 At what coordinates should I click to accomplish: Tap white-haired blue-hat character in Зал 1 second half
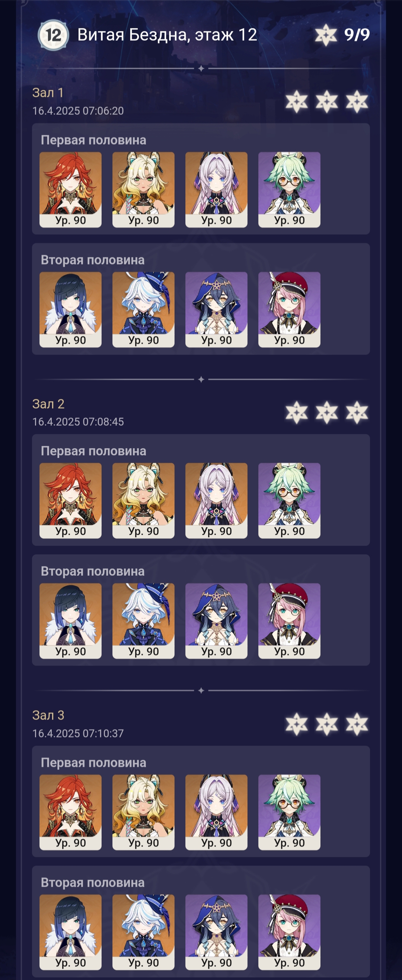[143, 310]
